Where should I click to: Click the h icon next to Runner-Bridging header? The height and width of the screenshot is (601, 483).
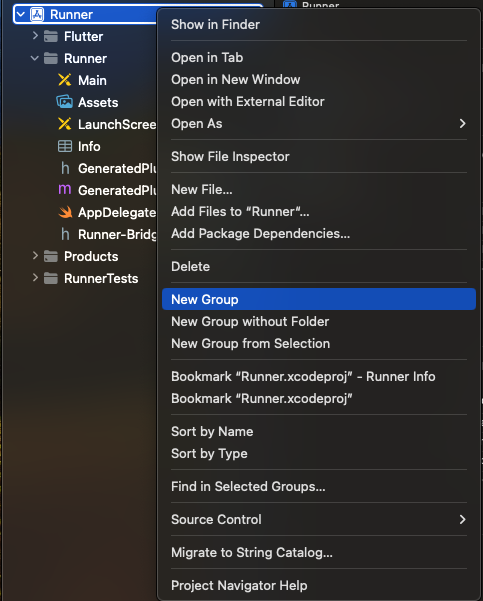pos(65,234)
